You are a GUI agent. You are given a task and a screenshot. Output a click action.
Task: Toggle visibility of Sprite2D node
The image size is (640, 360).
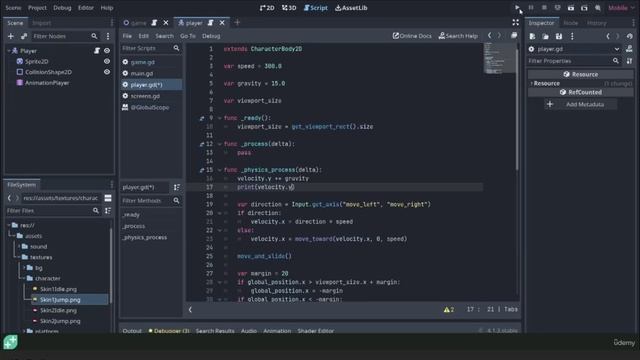[107, 61]
